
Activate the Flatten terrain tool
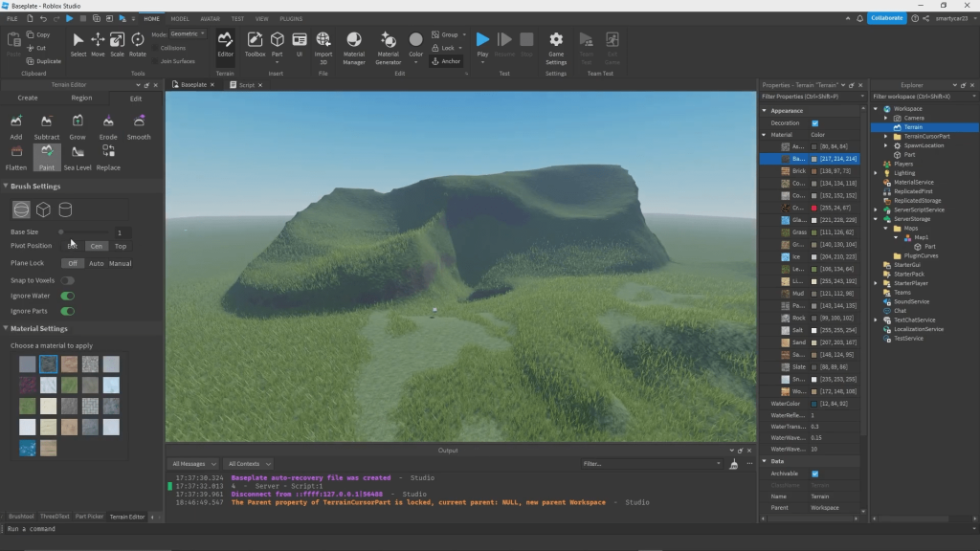pos(16,158)
